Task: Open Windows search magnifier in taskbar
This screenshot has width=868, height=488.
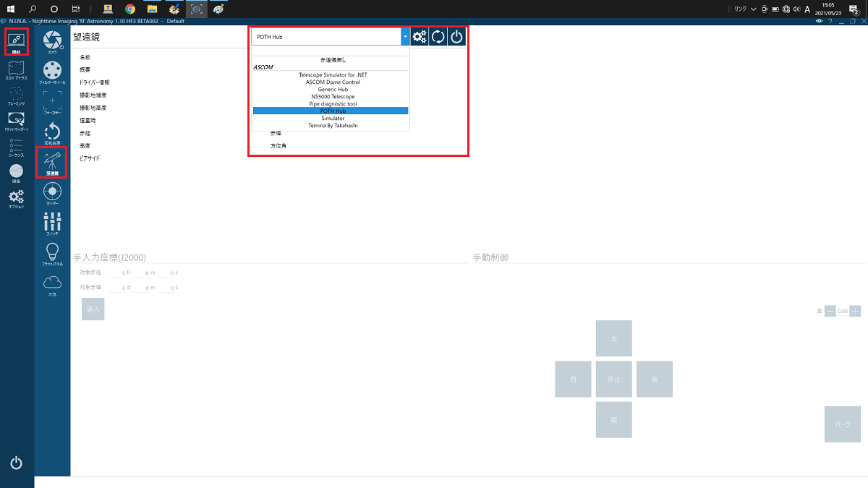Action: click(x=33, y=9)
